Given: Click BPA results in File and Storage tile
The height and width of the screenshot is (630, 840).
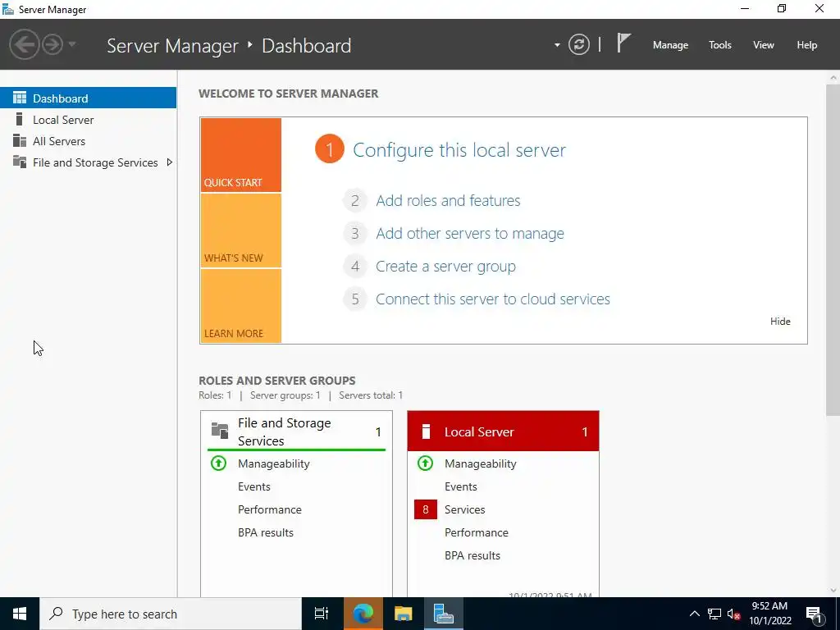Looking at the screenshot, I should (x=266, y=532).
